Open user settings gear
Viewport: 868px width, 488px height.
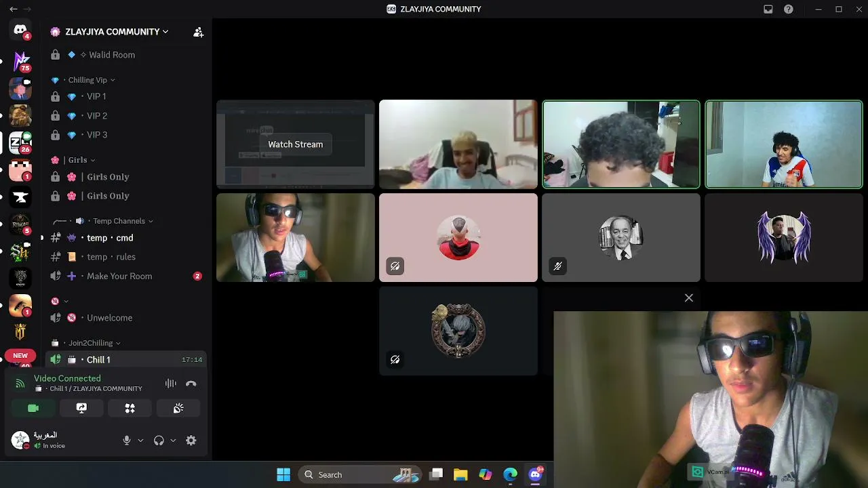(191, 441)
